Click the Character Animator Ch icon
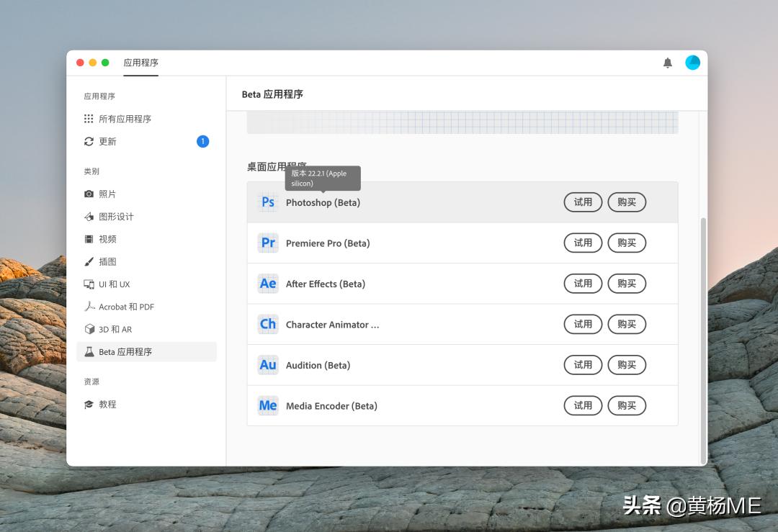The image size is (778, 532). pos(268,325)
